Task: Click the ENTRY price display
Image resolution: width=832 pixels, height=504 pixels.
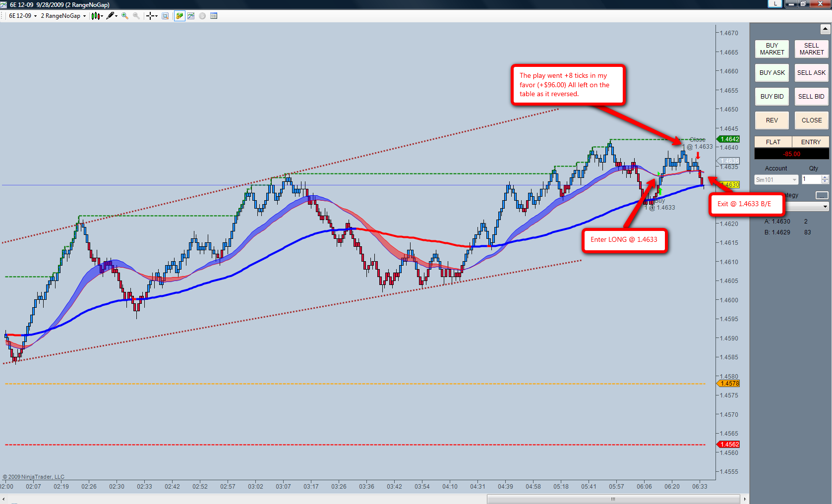Action: (811, 142)
